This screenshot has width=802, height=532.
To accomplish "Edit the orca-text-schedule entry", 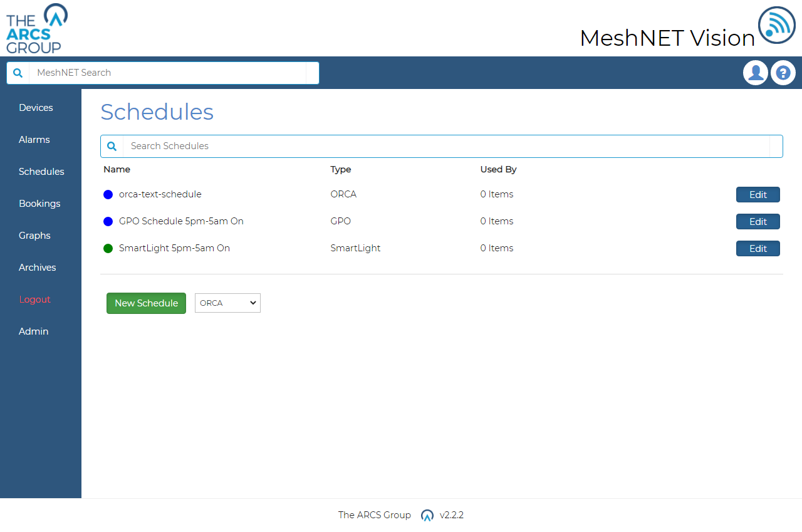I will [758, 195].
